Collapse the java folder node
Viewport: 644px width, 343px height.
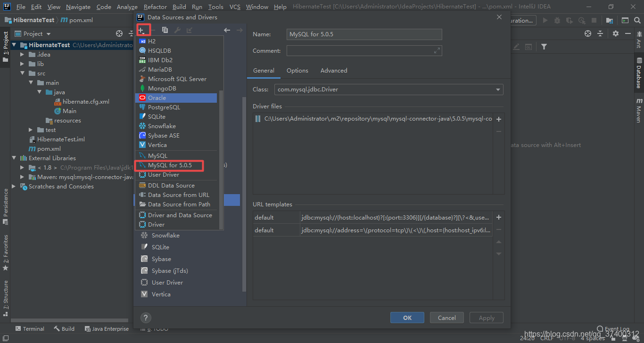pos(39,92)
